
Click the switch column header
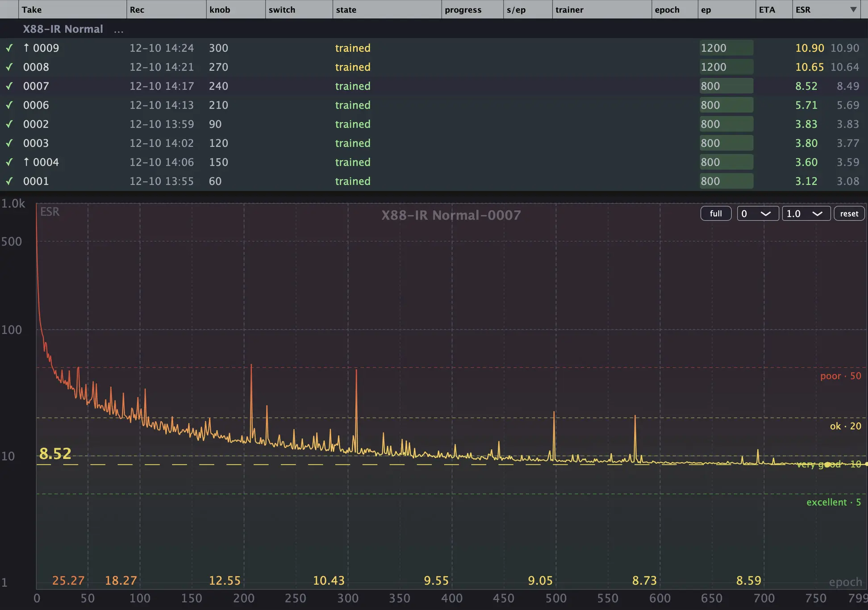pyautogui.click(x=299, y=9)
